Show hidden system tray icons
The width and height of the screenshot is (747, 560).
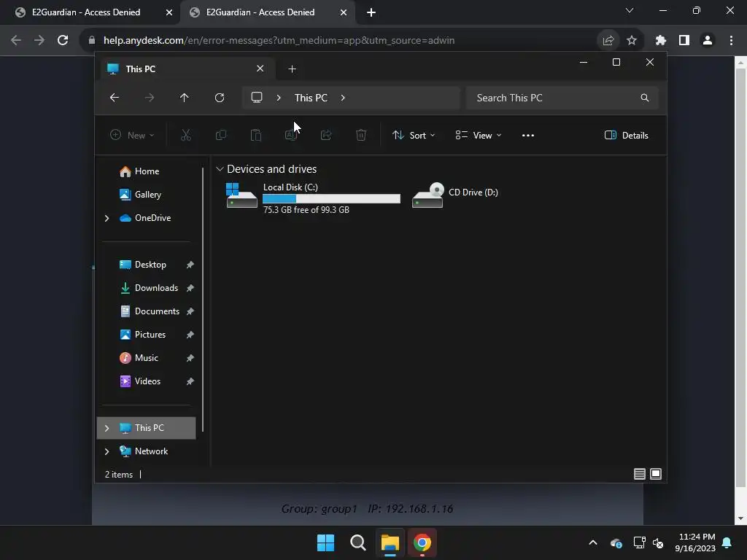593,542
